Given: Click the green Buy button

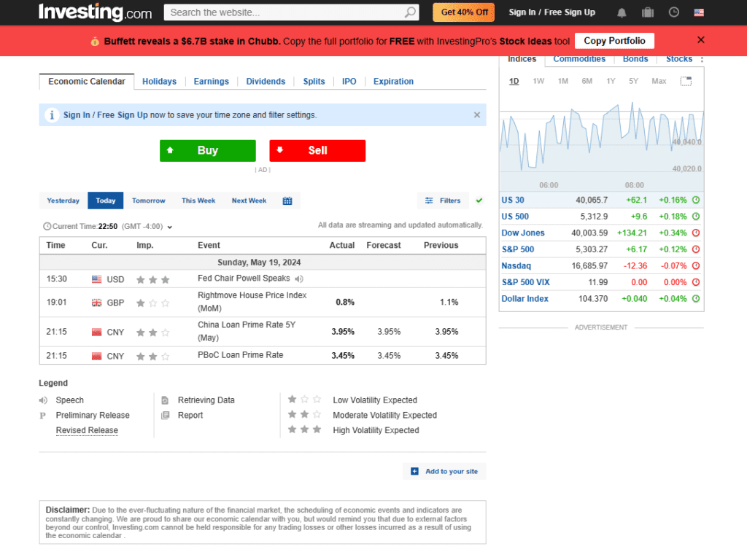Looking at the screenshot, I should click(x=208, y=150).
